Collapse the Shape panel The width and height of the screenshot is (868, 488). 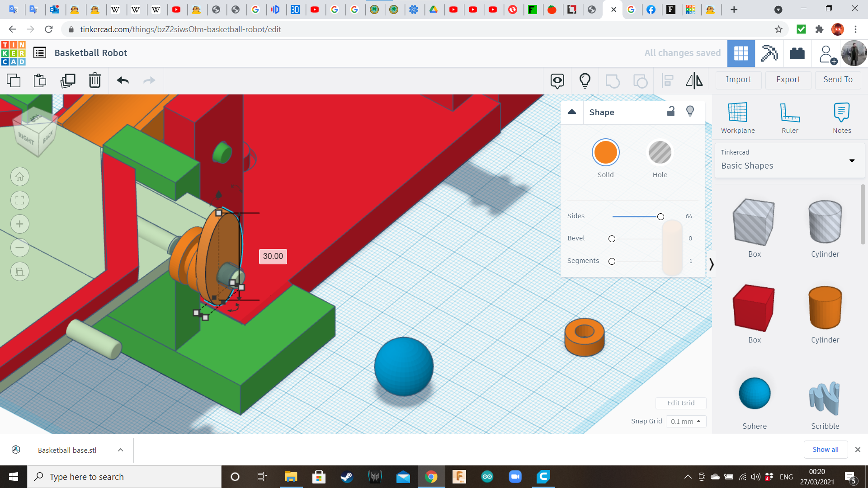tap(572, 112)
